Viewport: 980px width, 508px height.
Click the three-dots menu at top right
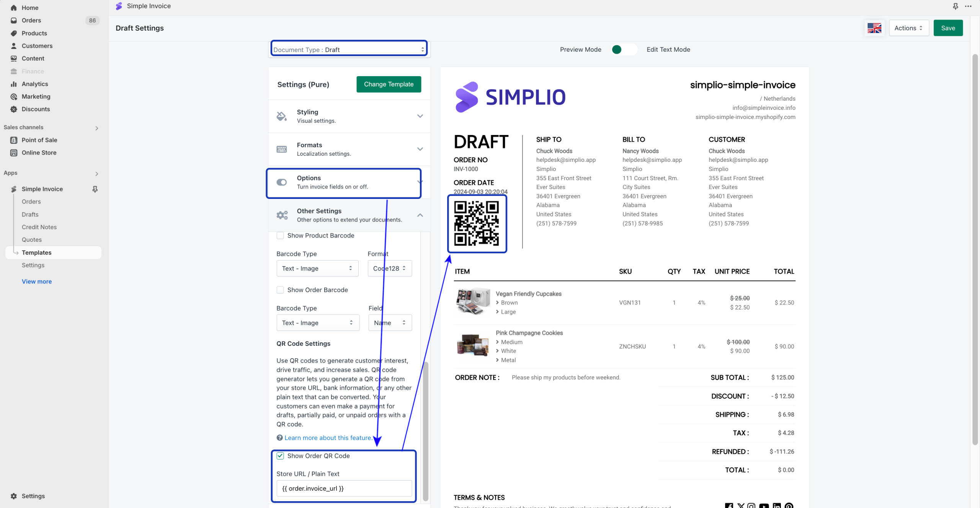click(968, 6)
